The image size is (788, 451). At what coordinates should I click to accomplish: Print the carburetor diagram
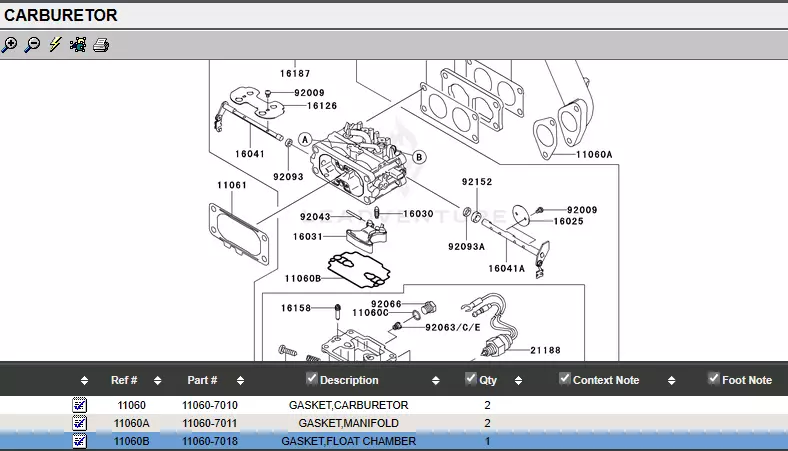click(100, 45)
